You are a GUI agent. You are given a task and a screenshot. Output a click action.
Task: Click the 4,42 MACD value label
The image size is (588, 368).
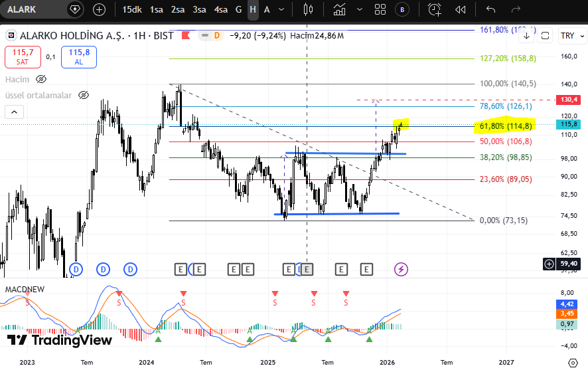(567, 304)
